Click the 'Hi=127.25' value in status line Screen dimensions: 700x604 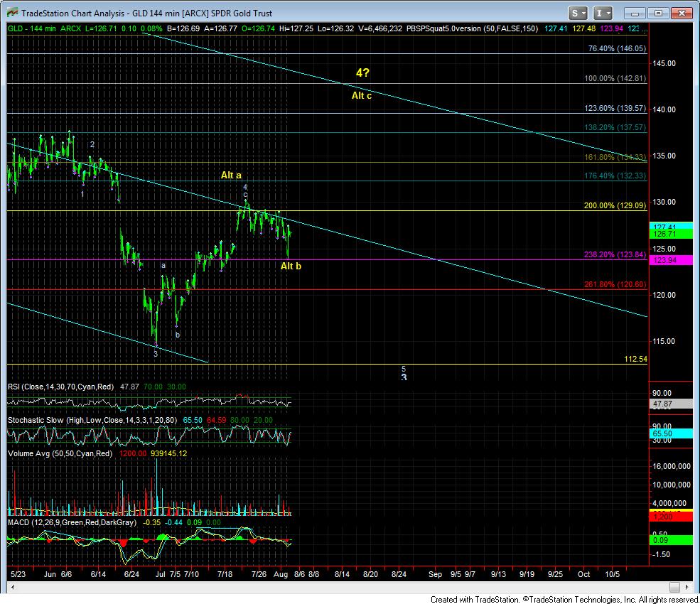tap(296, 28)
